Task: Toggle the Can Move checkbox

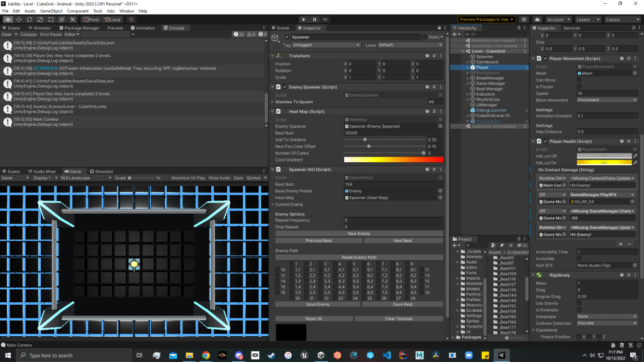Action: click(579, 80)
